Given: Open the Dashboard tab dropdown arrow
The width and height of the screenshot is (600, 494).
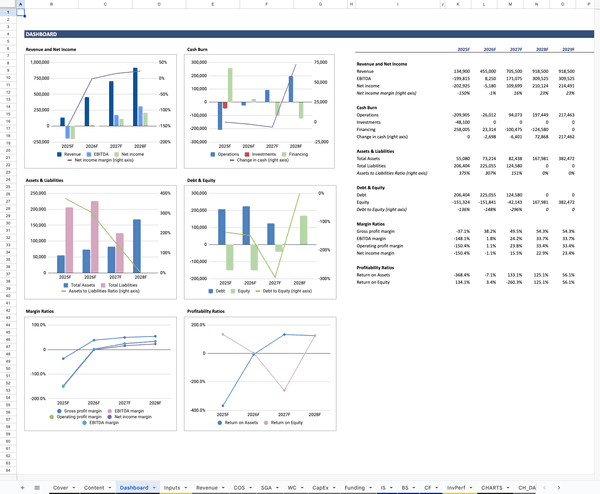Looking at the screenshot, I should 155,487.
